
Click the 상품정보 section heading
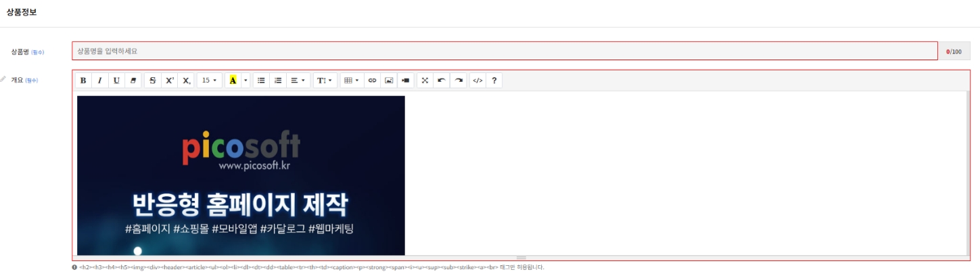(x=22, y=12)
